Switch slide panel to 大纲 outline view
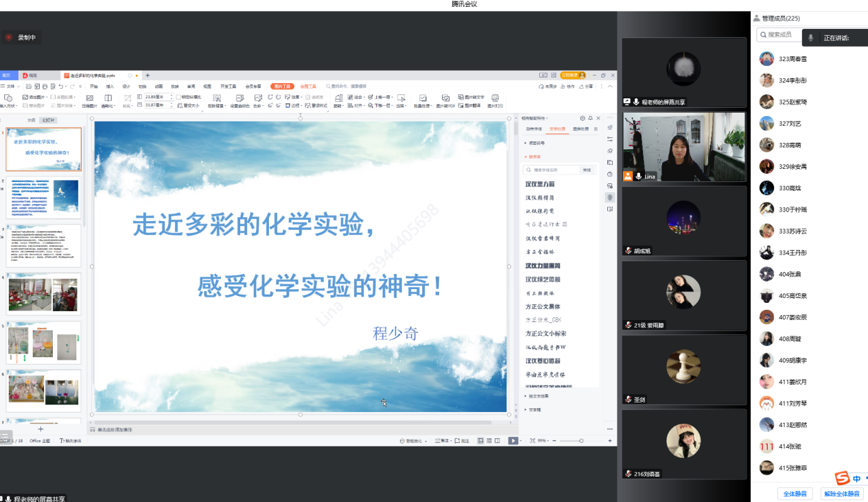The width and height of the screenshot is (868, 502). [31, 119]
